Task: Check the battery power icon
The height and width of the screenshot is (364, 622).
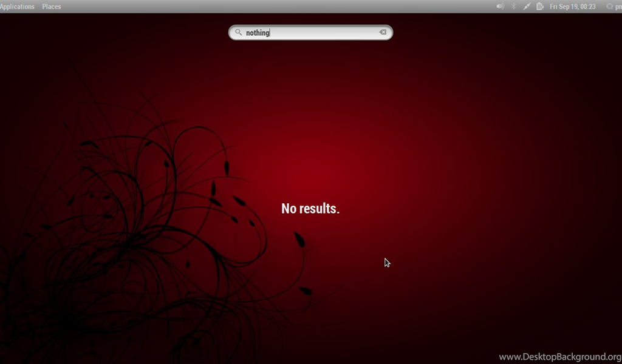Action: point(539,7)
